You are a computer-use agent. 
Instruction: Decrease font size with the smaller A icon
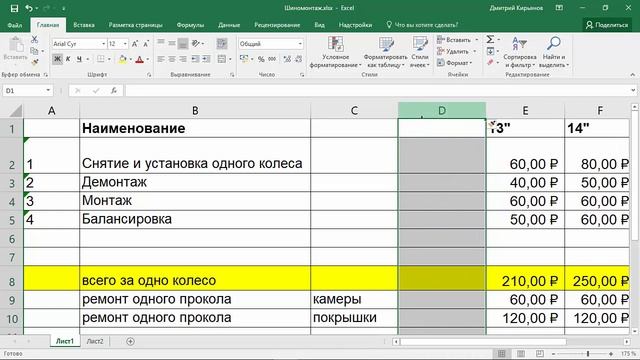[x=146, y=44]
